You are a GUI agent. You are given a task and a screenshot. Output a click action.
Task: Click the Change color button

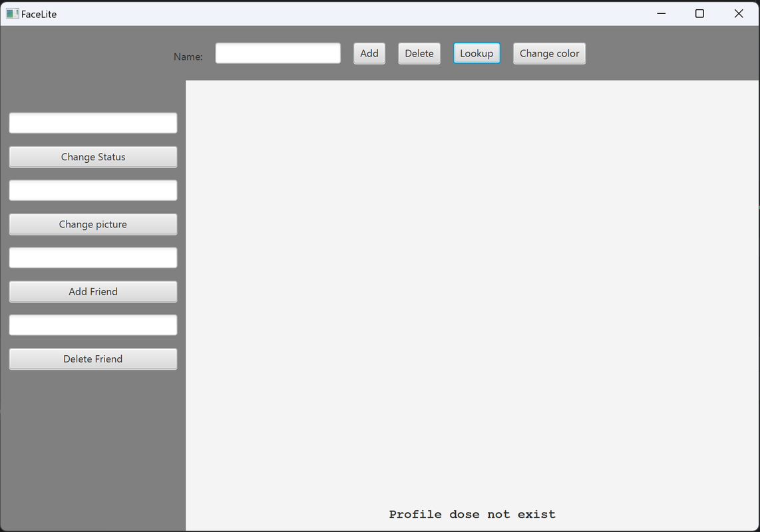[x=549, y=53]
